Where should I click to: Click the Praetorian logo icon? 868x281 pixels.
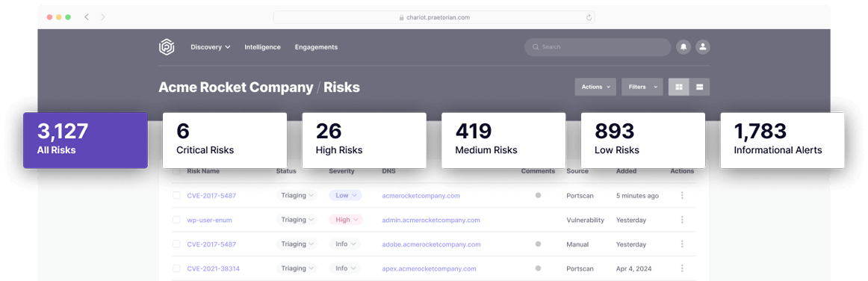click(x=167, y=47)
